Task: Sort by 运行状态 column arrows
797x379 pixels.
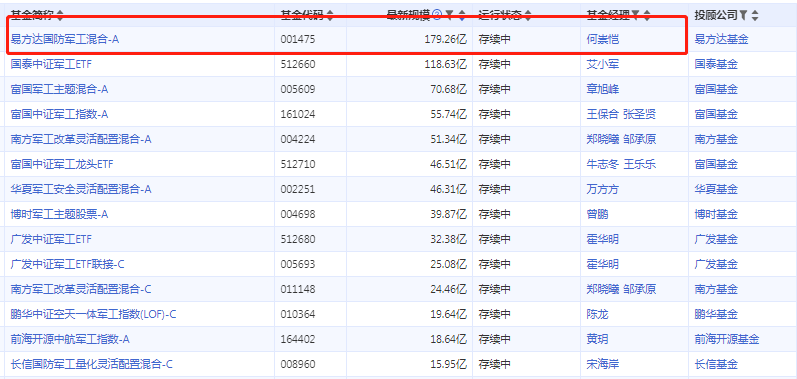Action: [528, 15]
